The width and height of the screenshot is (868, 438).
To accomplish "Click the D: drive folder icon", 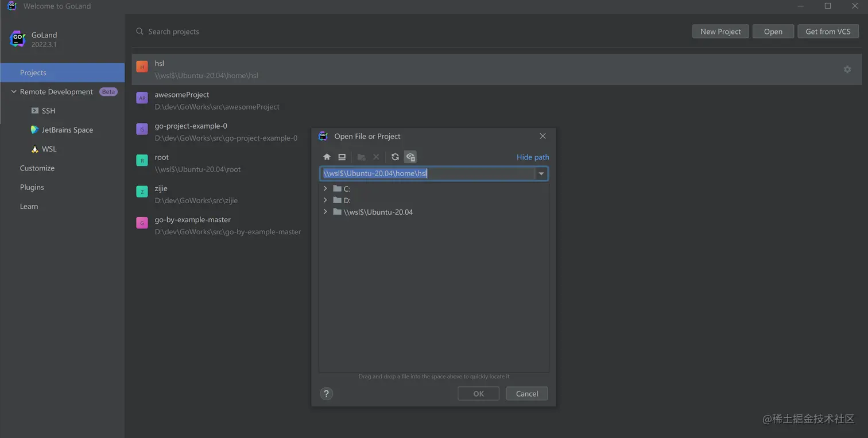I will [x=337, y=200].
